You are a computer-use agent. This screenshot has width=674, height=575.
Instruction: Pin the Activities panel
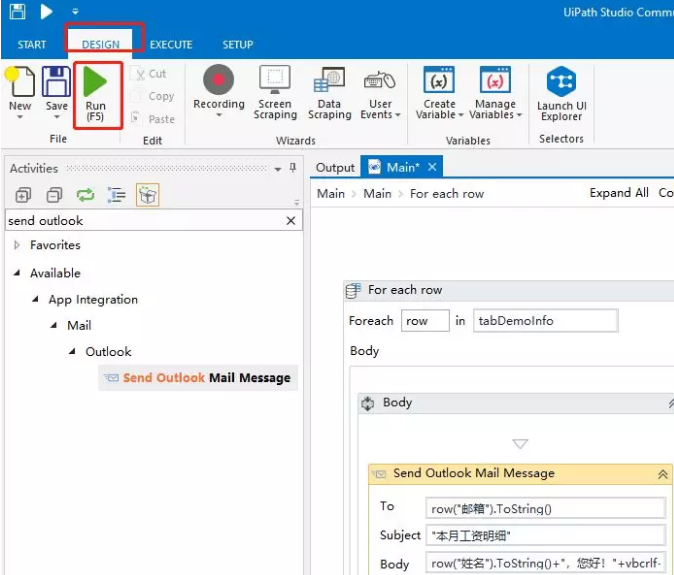click(293, 168)
